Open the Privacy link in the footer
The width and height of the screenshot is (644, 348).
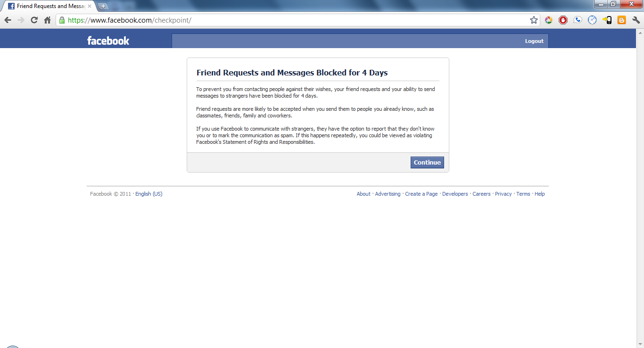coord(503,194)
